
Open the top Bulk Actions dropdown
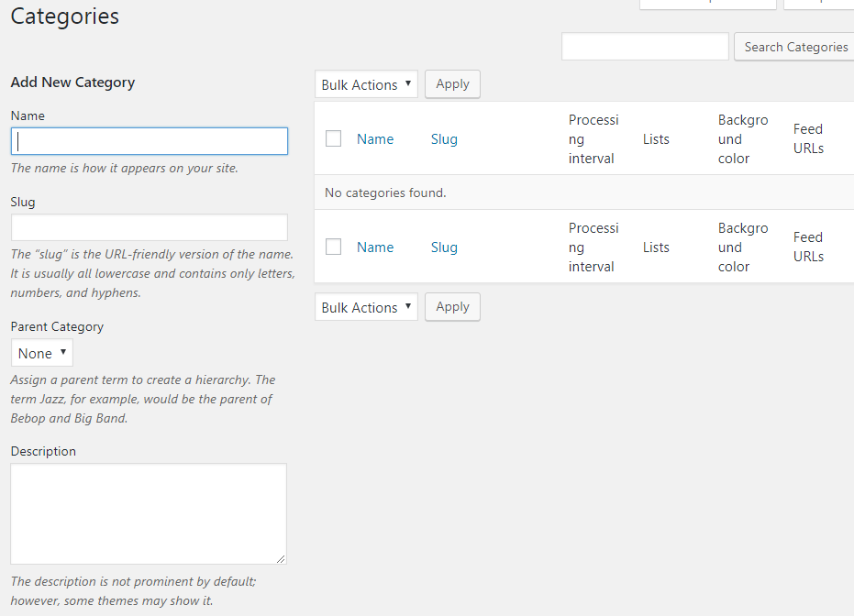[x=366, y=84]
